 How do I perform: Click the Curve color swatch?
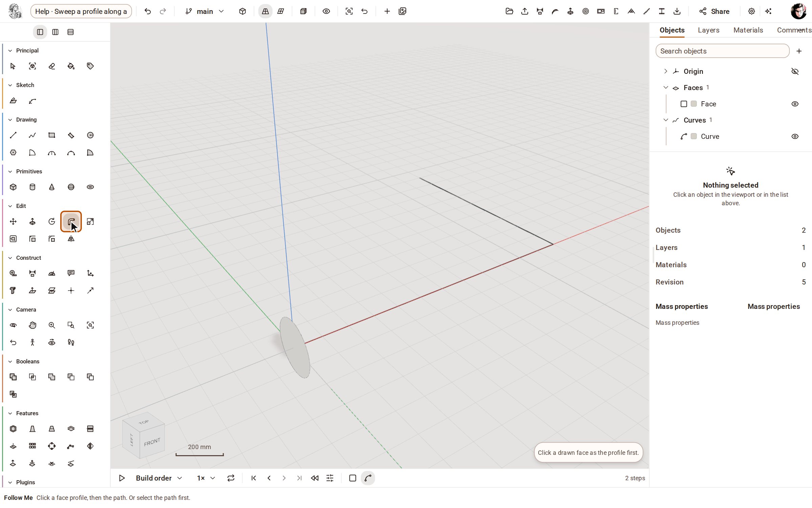(694, 136)
